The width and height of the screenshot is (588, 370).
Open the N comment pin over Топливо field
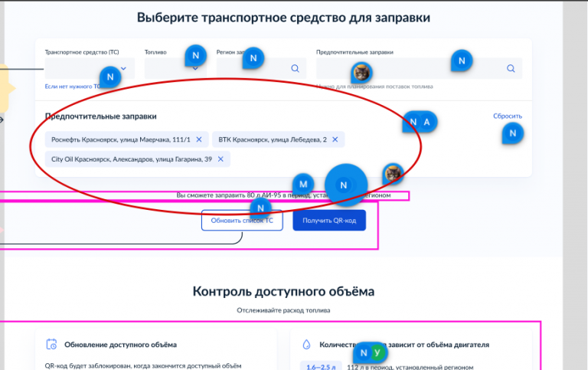point(196,56)
